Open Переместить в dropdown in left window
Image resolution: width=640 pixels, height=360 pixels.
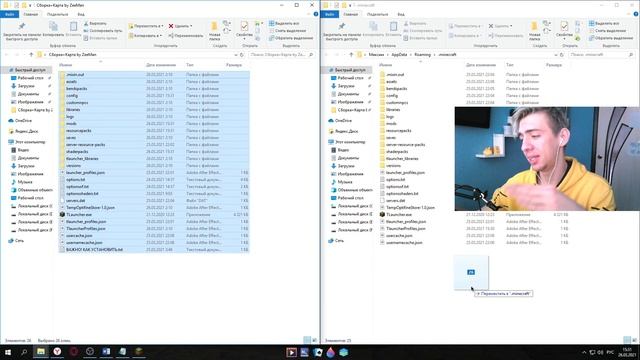coord(146,26)
